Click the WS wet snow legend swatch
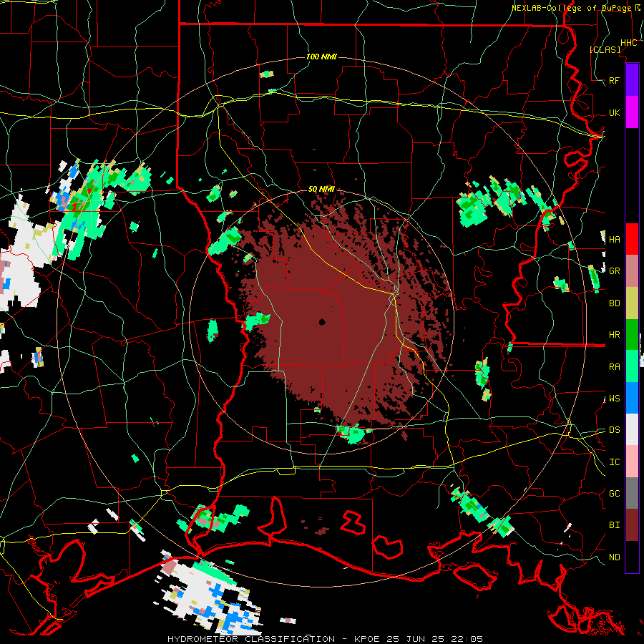Viewport: 644px width, 644px height. tap(632, 398)
